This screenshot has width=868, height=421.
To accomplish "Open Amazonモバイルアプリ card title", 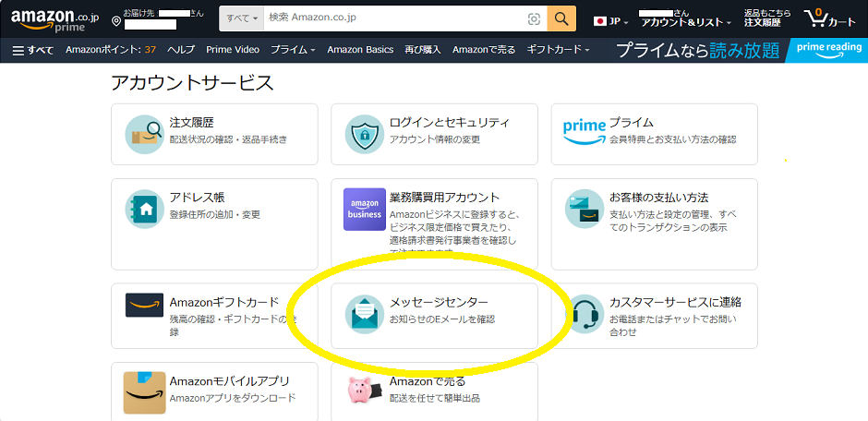I will click(230, 381).
